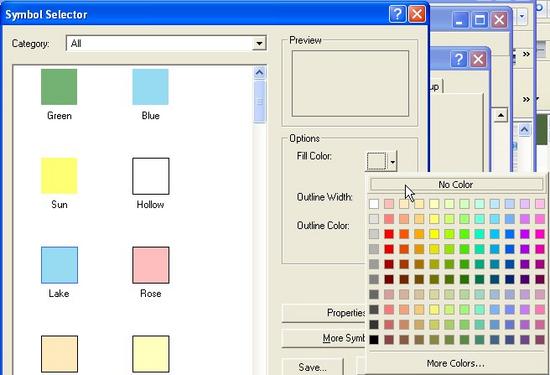Close the Symbol Selector dialog
Viewport: 550px width, 375px height.
[x=417, y=14]
